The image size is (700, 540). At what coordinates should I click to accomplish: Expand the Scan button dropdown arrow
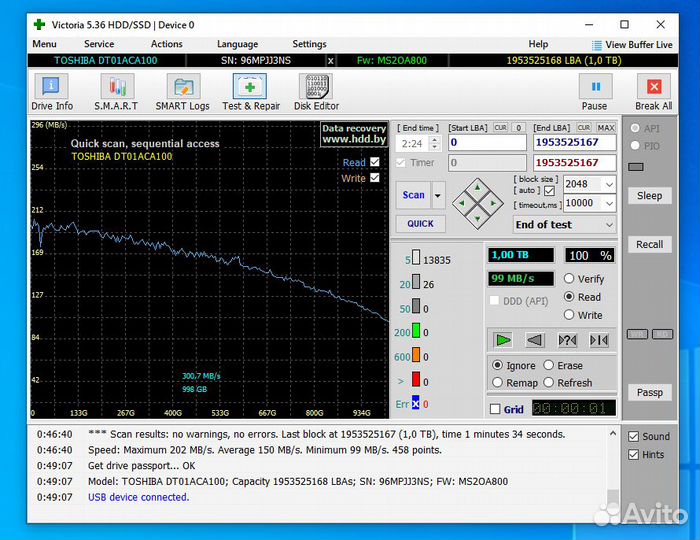click(x=438, y=196)
